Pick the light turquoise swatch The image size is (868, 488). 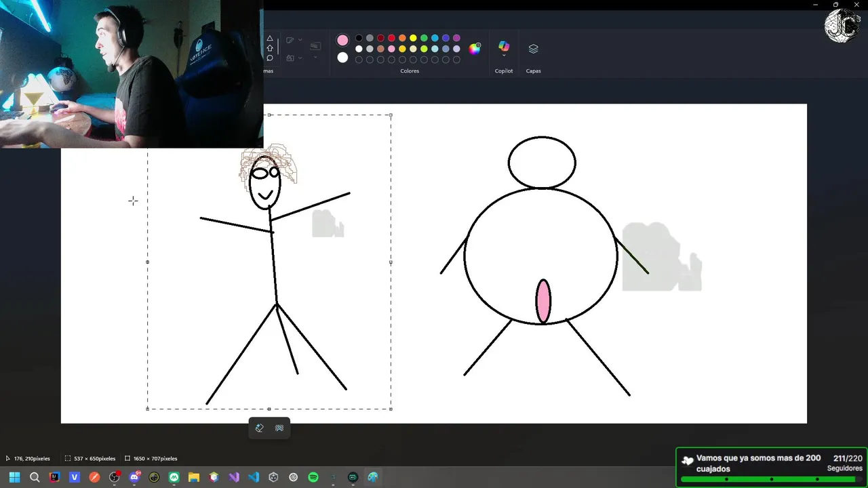pyautogui.click(x=435, y=49)
